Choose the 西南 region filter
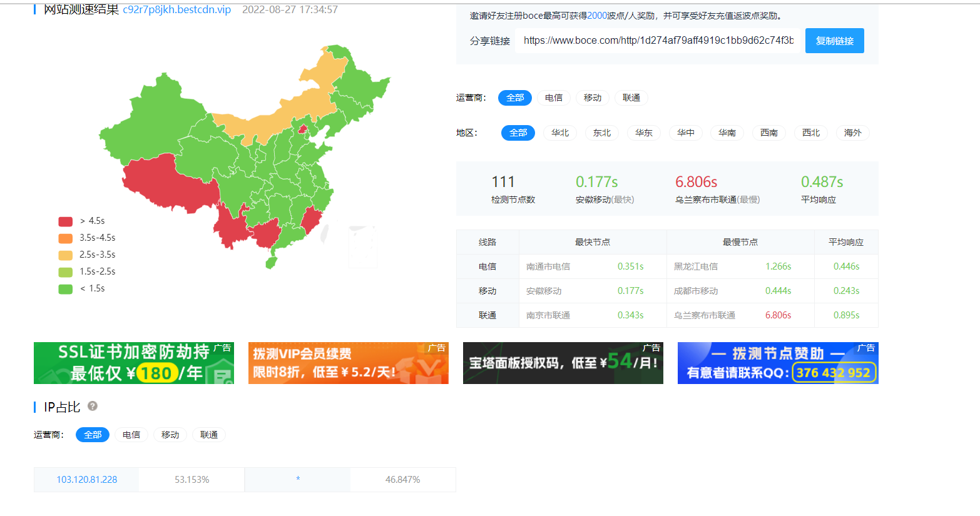 tap(768, 133)
